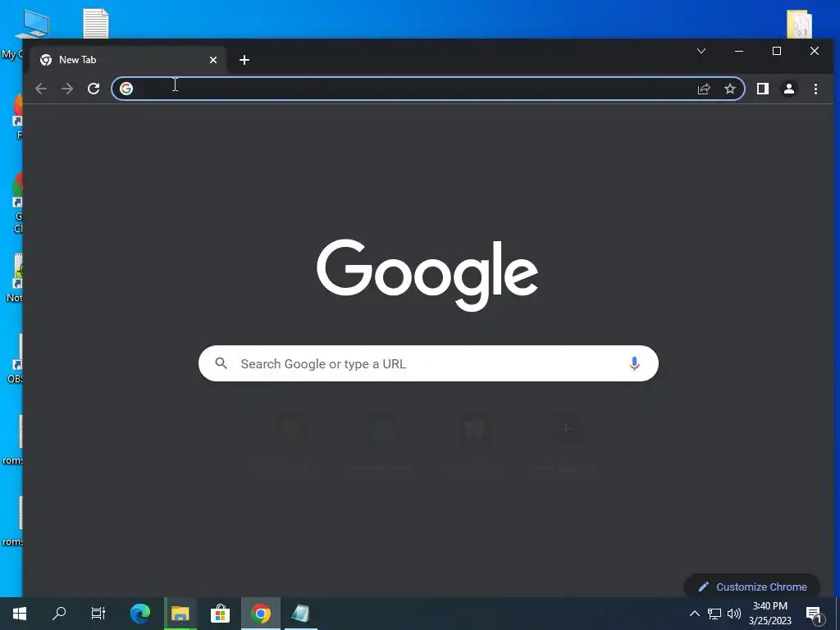Image resolution: width=840 pixels, height=630 pixels.
Task: Select the folder icon at the desktop's top right
Action: tap(799, 25)
